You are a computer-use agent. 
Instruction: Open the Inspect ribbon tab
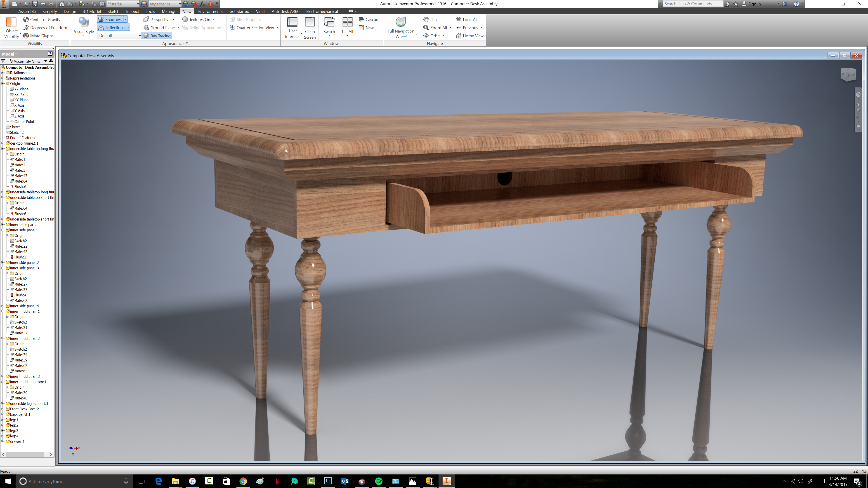tap(132, 12)
